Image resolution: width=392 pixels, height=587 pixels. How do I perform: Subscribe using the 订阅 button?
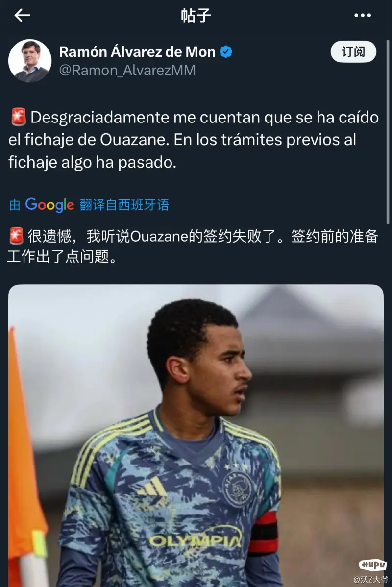[x=353, y=51]
